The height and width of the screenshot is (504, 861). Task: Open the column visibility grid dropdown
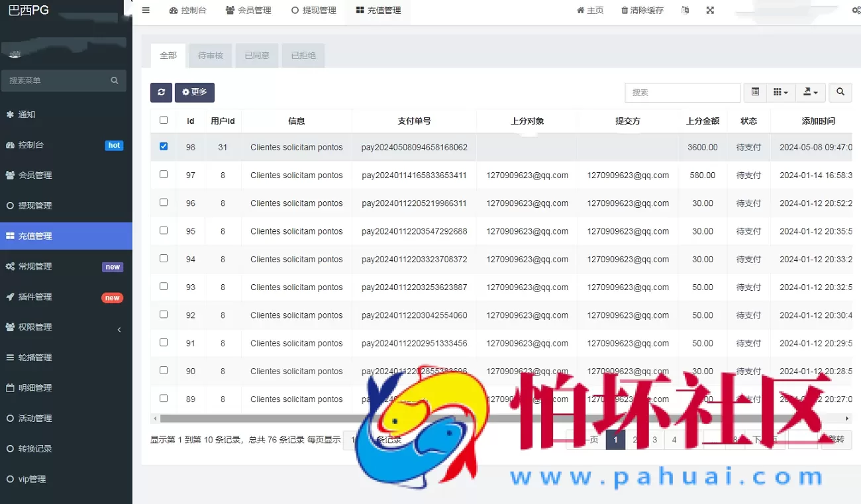point(781,92)
